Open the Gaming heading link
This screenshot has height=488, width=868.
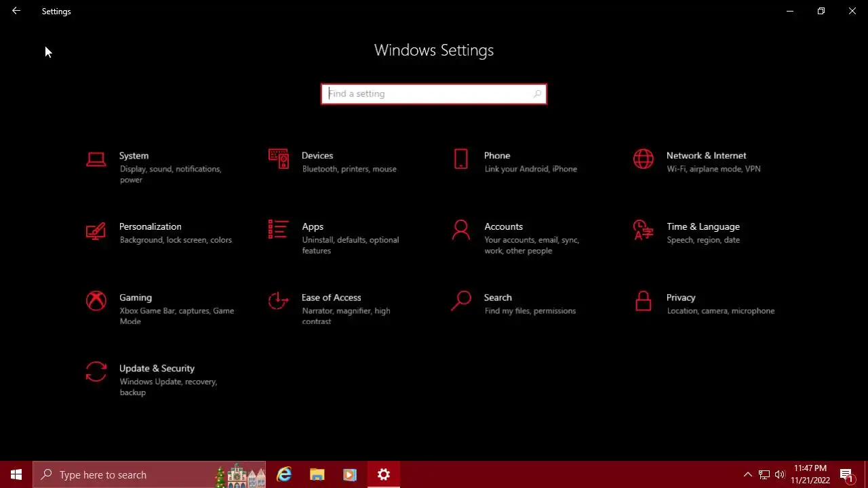tap(136, 298)
